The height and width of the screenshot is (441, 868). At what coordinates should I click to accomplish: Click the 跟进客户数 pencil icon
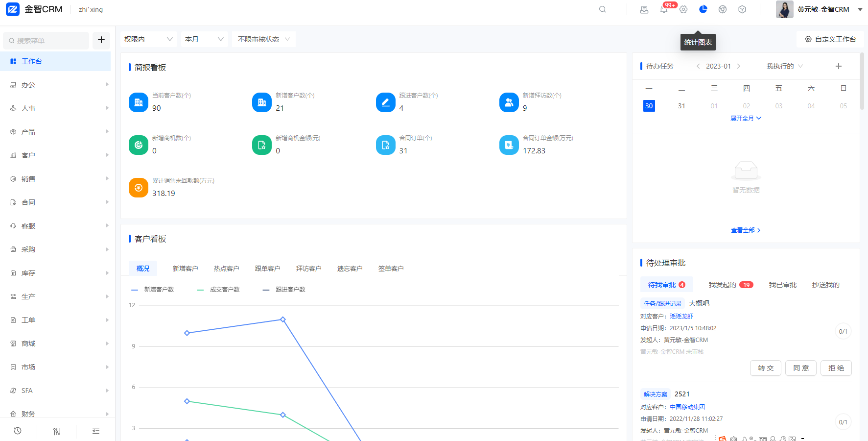coord(386,102)
